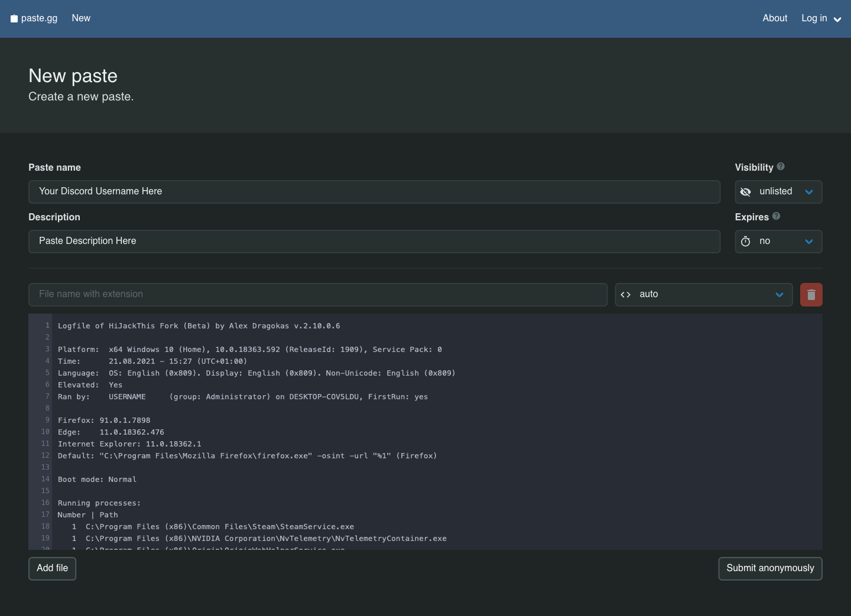Viewport: 851px width, 616px height.
Task: Click the chevron next to Log in
Action: [x=837, y=19]
